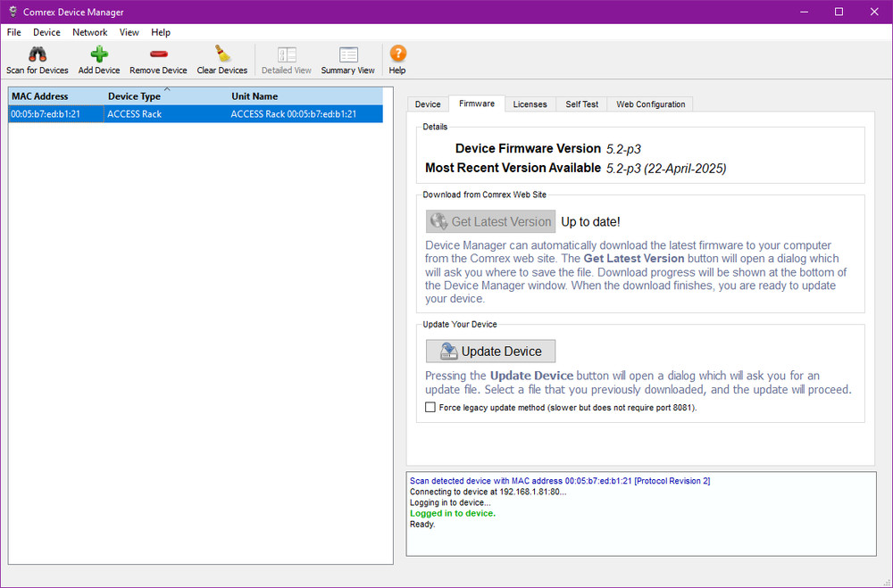The width and height of the screenshot is (893, 588).
Task: Open the Device menu
Action: coord(46,32)
